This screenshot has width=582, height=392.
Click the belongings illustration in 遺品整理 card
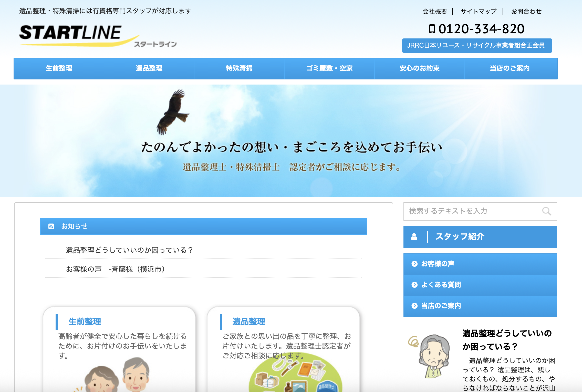[x=295, y=373]
